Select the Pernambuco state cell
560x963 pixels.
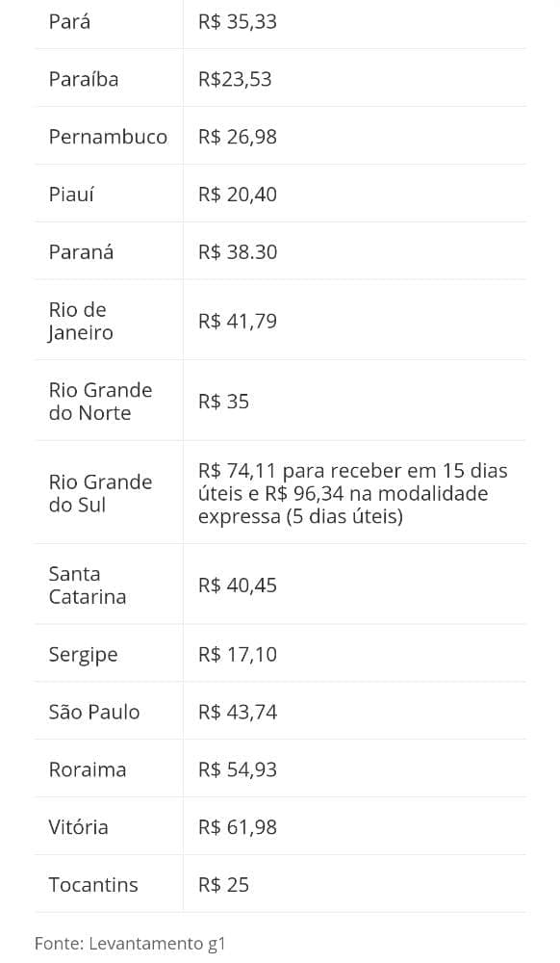coord(108,137)
